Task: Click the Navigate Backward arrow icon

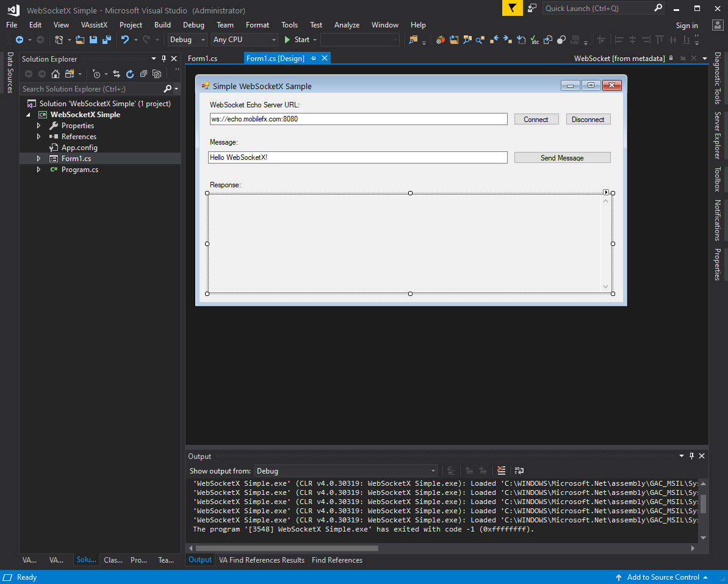Action: click(x=20, y=40)
